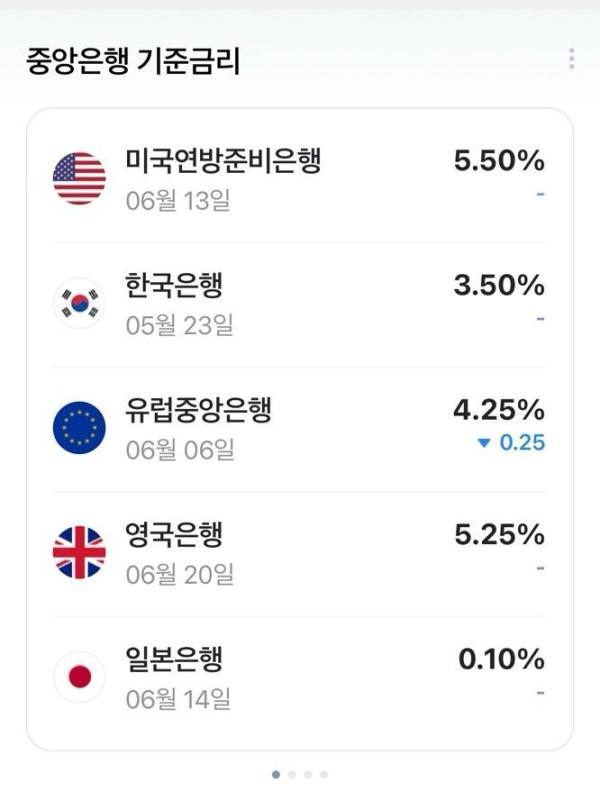Open the three-dot more options menu

tap(571, 59)
